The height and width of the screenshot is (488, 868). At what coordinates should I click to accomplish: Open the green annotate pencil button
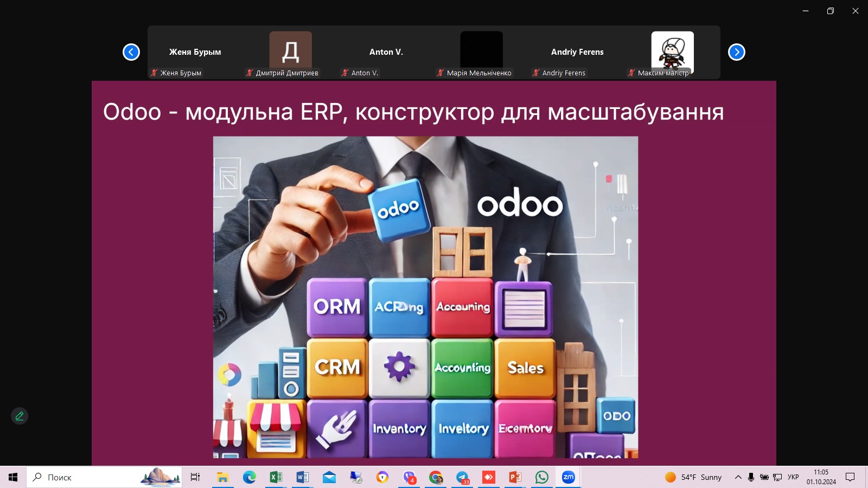[20, 416]
